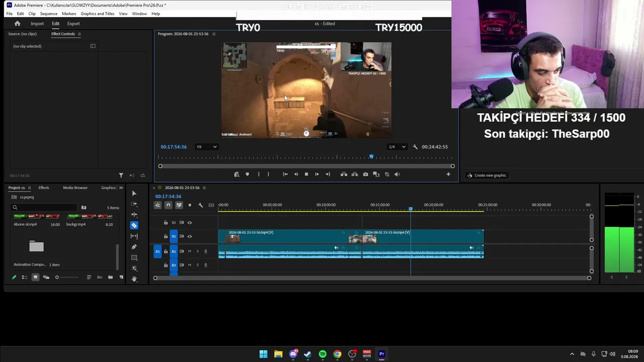This screenshot has width=644, height=362.
Task: Click Export Frame camera icon
Action: (365, 174)
